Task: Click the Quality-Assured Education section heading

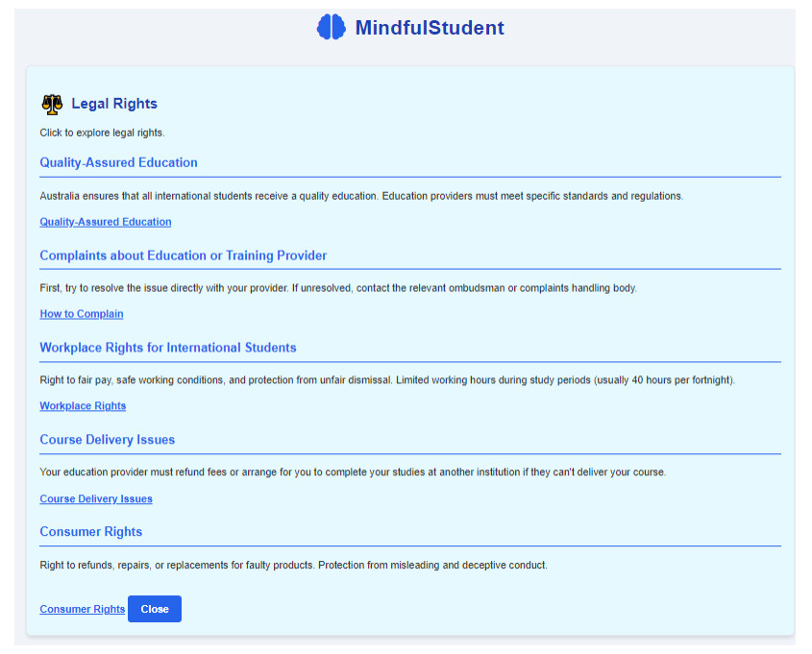Action: (x=118, y=162)
